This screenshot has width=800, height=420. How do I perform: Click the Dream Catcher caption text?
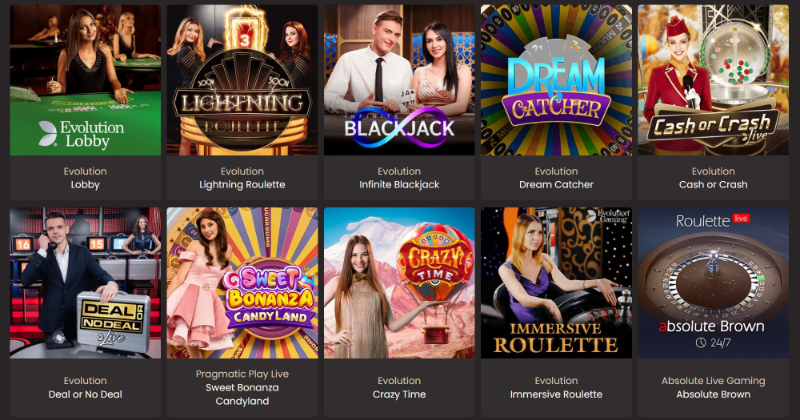(x=556, y=185)
